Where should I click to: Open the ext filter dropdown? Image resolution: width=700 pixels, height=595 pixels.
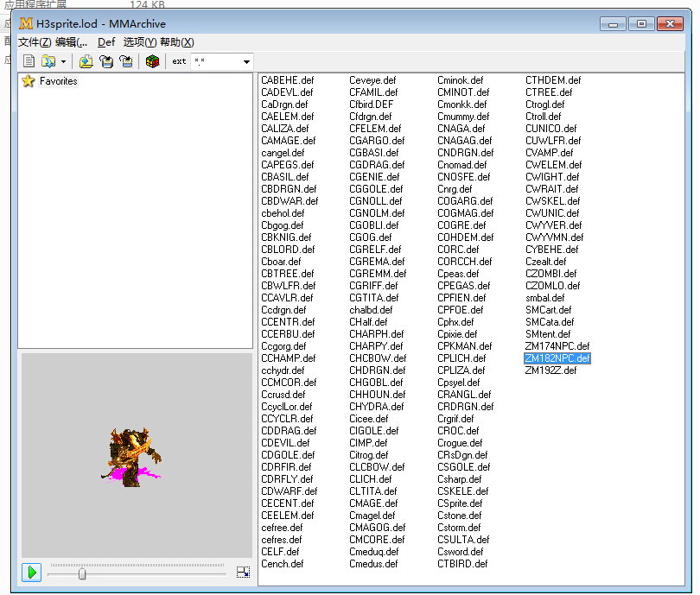pyautogui.click(x=246, y=62)
